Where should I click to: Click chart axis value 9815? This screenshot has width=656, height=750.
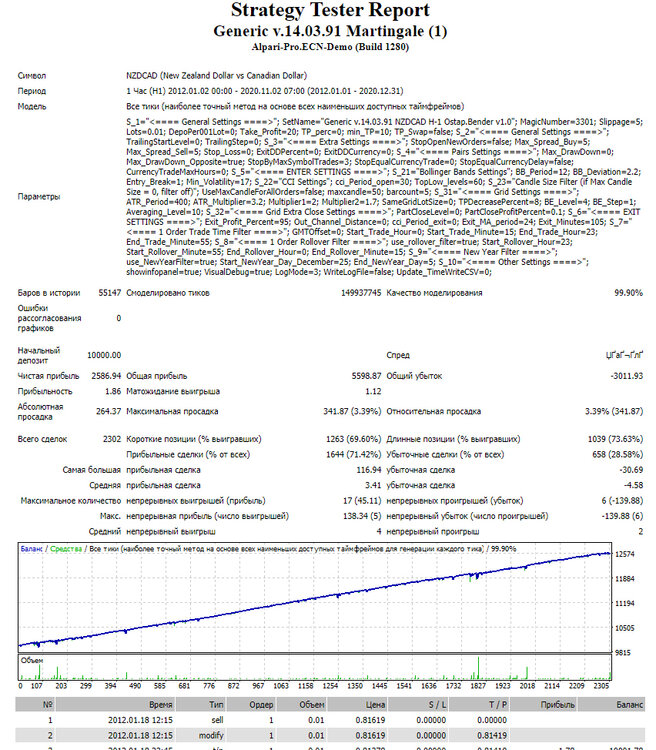click(623, 652)
